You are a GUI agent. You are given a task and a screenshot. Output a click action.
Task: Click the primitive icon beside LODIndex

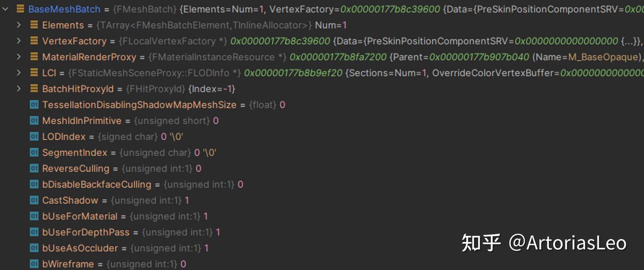pos(34,137)
